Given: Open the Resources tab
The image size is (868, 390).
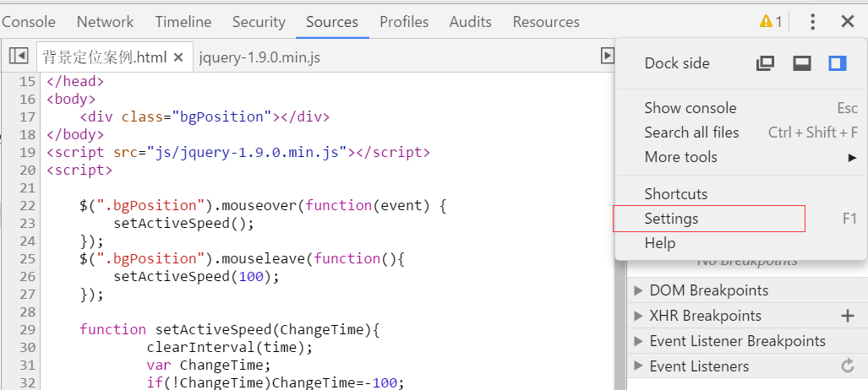Looking at the screenshot, I should [x=546, y=22].
